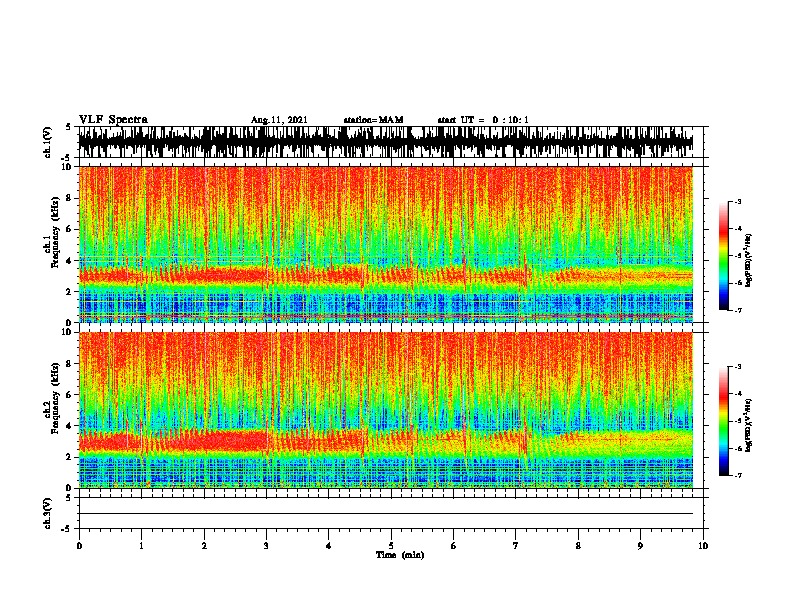Click time axis tick label '3'
792x612 pixels.
[x=266, y=546]
